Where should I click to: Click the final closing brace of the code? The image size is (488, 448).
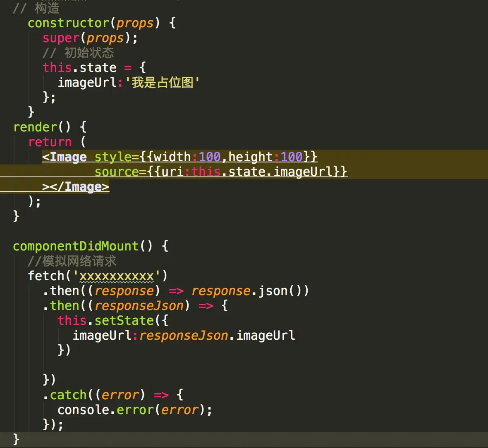point(16,440)
